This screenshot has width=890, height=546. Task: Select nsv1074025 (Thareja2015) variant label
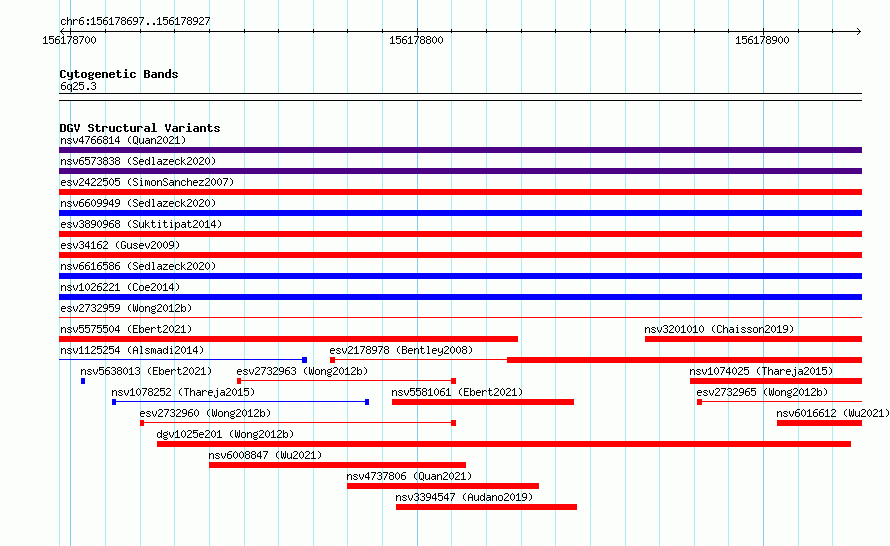point(761,371)
